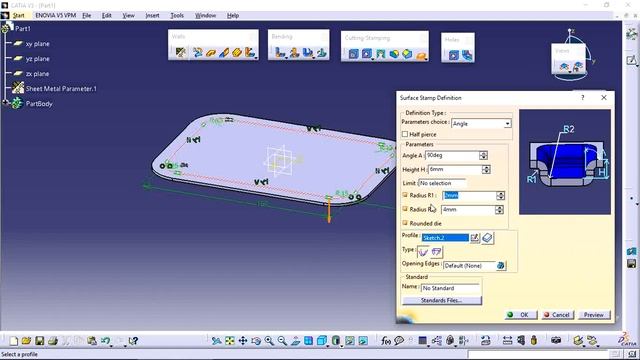Click the Profile Sketch.2 selection field

445,238
